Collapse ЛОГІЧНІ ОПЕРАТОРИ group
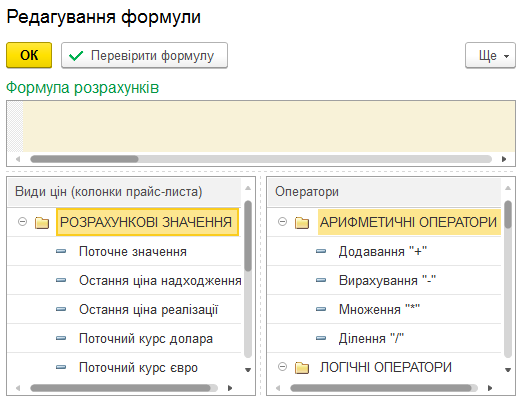 point(282,367)
